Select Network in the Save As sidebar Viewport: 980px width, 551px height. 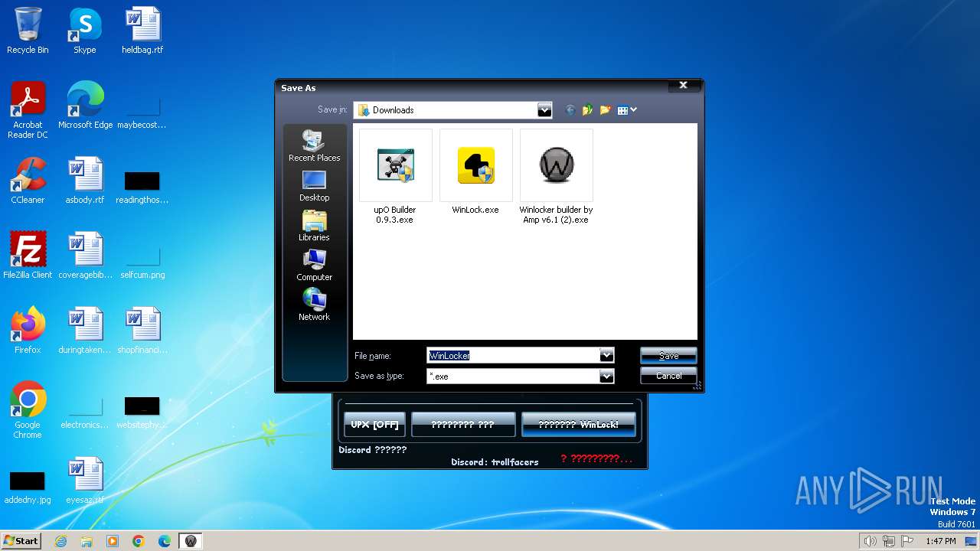click(x=314, y=305)
